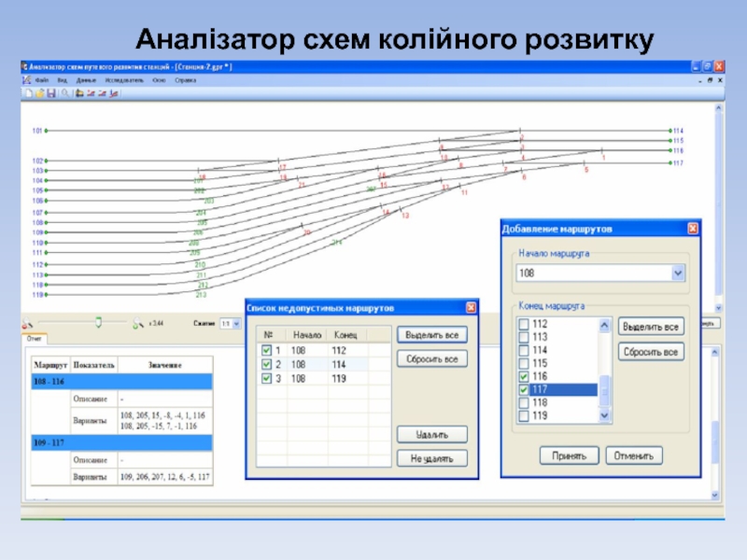This screenshot has height=560, width=747.
Task: Click the Отменить button
Action: pos(634,456)
